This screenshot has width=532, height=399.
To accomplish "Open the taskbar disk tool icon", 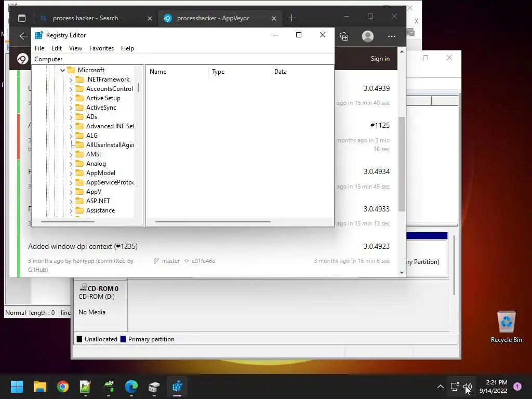I will pyautogui.click(x=154, y=387).
